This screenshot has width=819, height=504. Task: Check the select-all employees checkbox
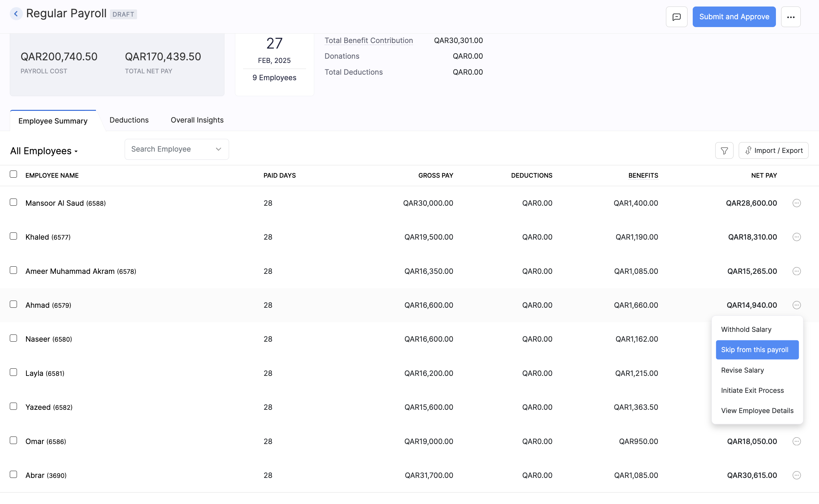pos(13,174)
